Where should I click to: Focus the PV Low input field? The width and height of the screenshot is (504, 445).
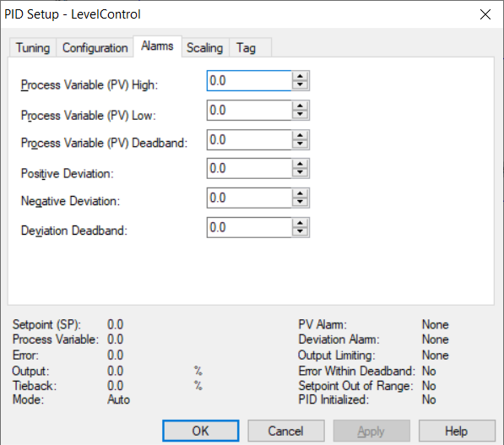[x=249, y=111]
